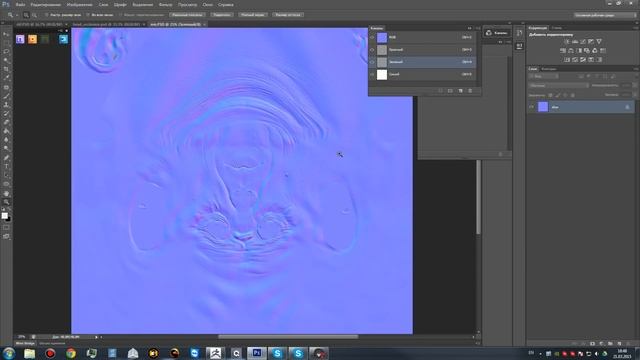Image resolution: width=640 pixels, height=360 pixels.
Task: Add a Curves adjustment
Action: 583,41
